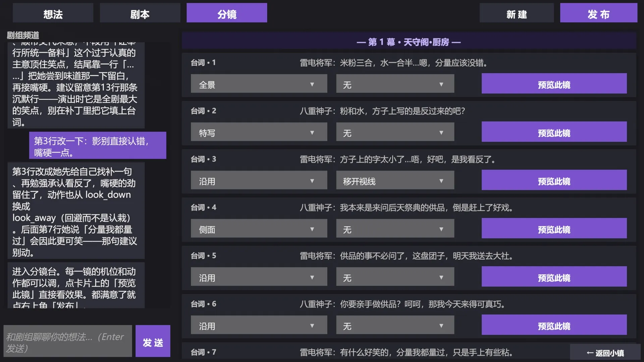Preview shot for 台词 1
Viewport: 644px width, 362px height.
pyautogui.click(x=554, y=84)
